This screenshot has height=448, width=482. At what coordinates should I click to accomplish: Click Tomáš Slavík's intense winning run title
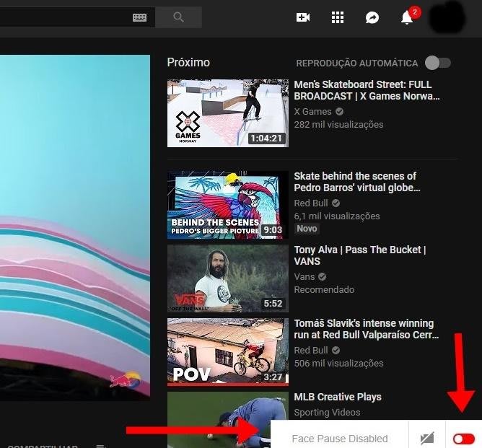pyautogui.click(x=364, y=330)
